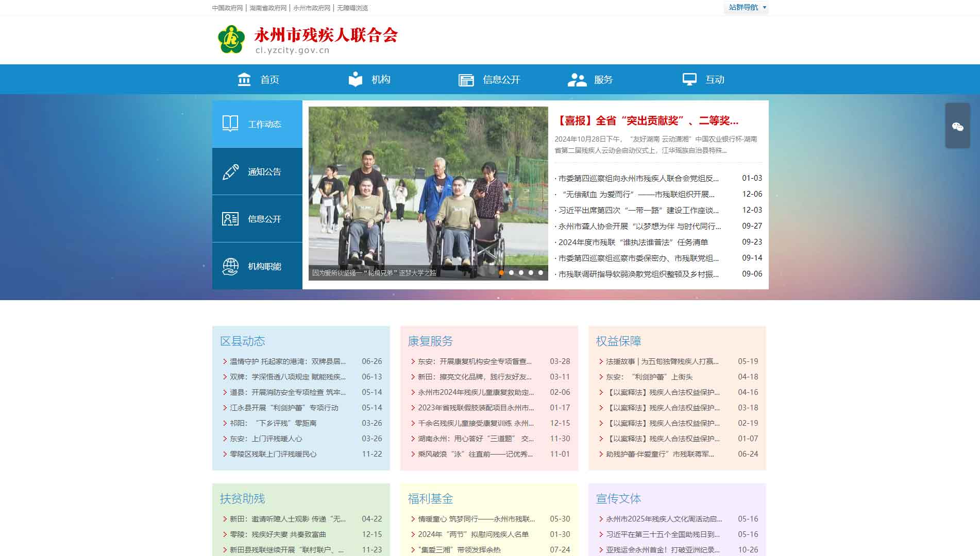Open 零陵区残联上门评残暖民心 article

tap(273, 454)
